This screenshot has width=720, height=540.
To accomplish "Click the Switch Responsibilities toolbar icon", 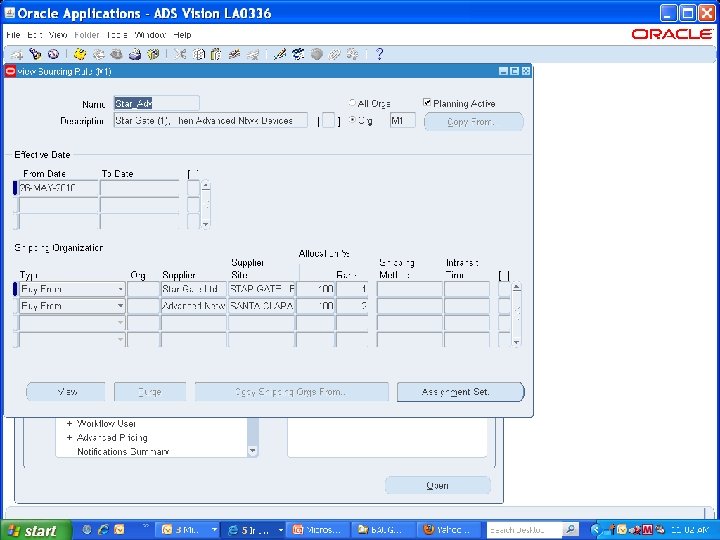I will click(x=116, y=55).
